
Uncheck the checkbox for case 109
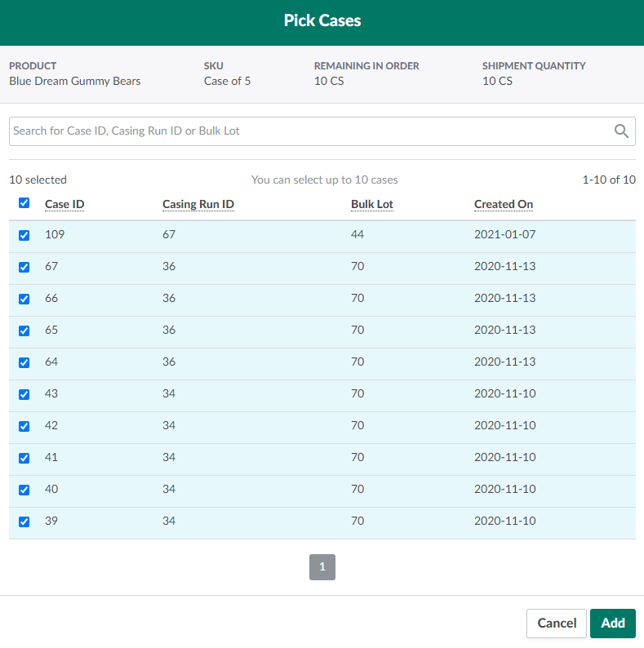coord(24,235)
